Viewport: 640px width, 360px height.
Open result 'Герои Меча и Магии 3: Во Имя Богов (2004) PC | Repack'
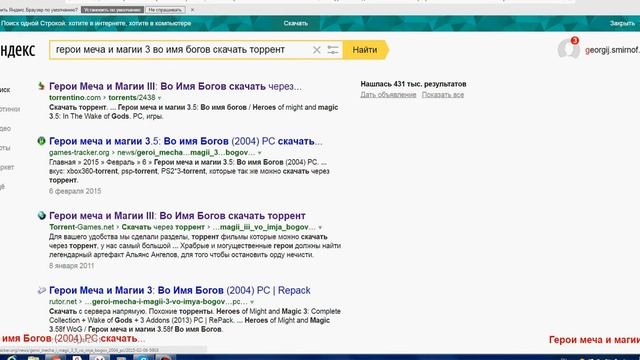[x=180, y=290]
